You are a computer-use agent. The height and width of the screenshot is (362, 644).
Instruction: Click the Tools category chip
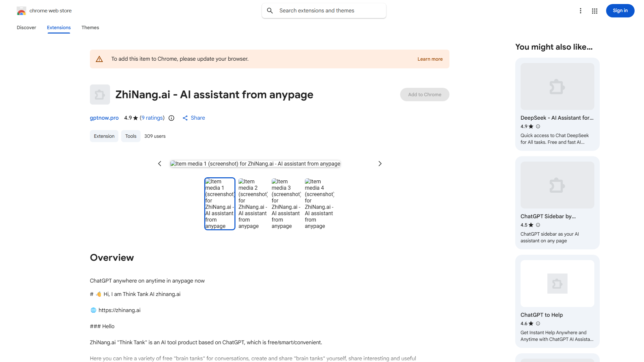click(x=131, y=136)
